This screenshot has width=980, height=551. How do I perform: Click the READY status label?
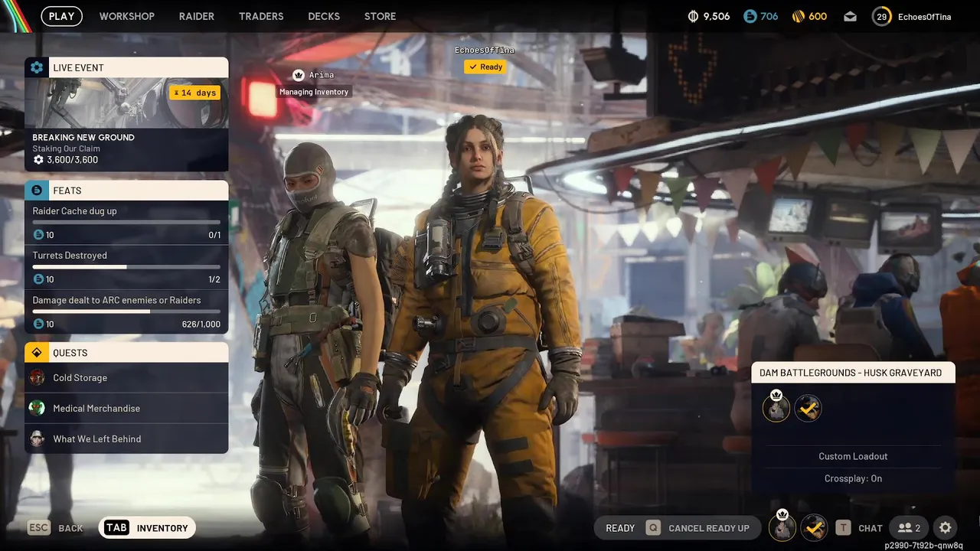click(x=620, y=528)
